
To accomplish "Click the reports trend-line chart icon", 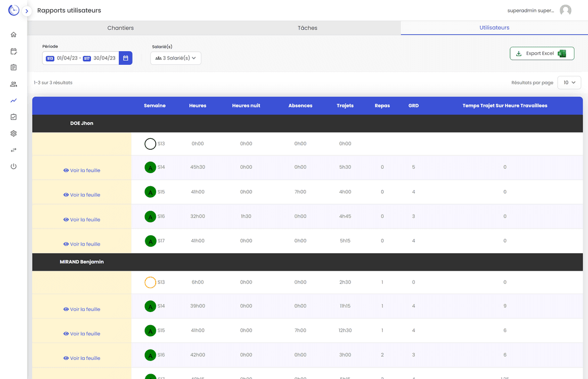I will click(14, 101).
